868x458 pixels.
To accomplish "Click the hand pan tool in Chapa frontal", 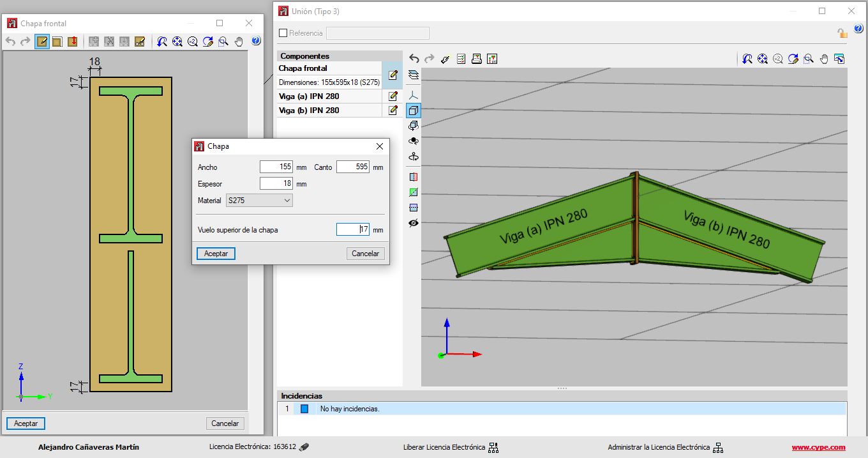I will pyautogui.click(x=239, y=42).
